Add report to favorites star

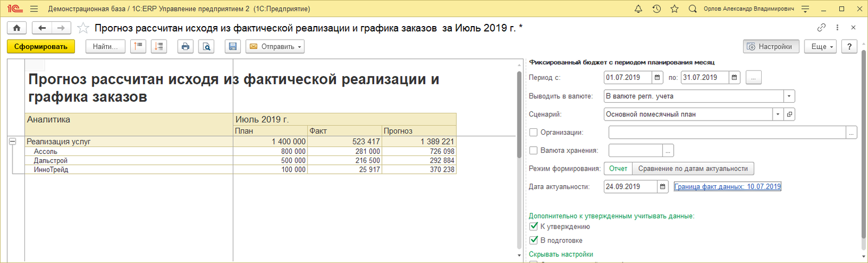click(x=83, y=28)
